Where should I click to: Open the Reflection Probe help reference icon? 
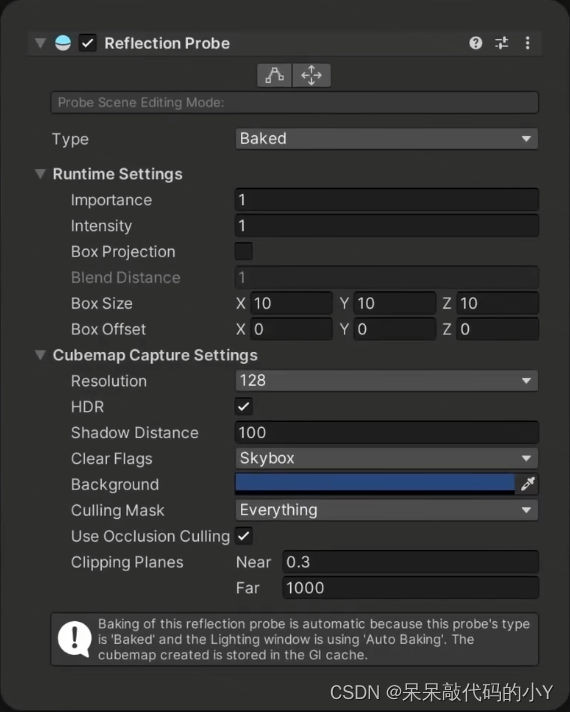pos(476,43)
